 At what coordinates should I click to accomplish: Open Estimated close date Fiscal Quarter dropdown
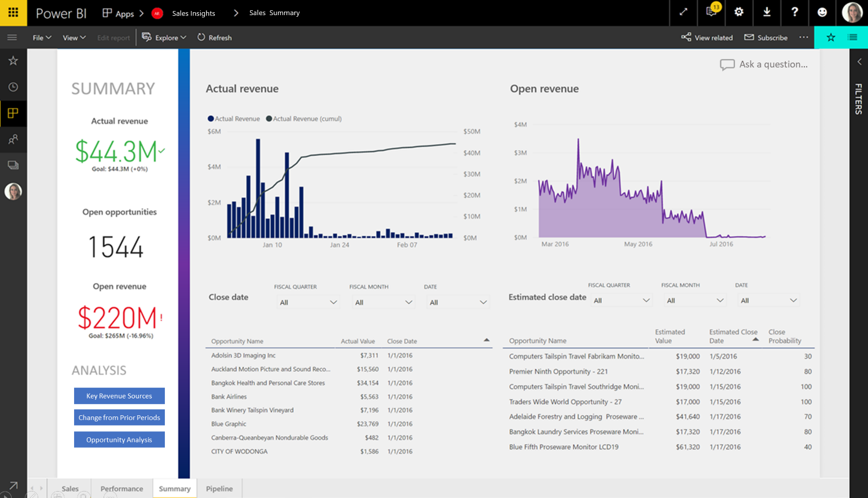pos(622,301)
